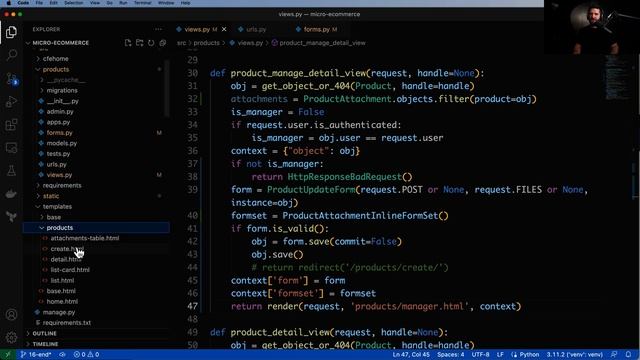This screenshot has width=640, height=360.
Task: Click the remote window indicator in status bar
Action: pos(8,354)
